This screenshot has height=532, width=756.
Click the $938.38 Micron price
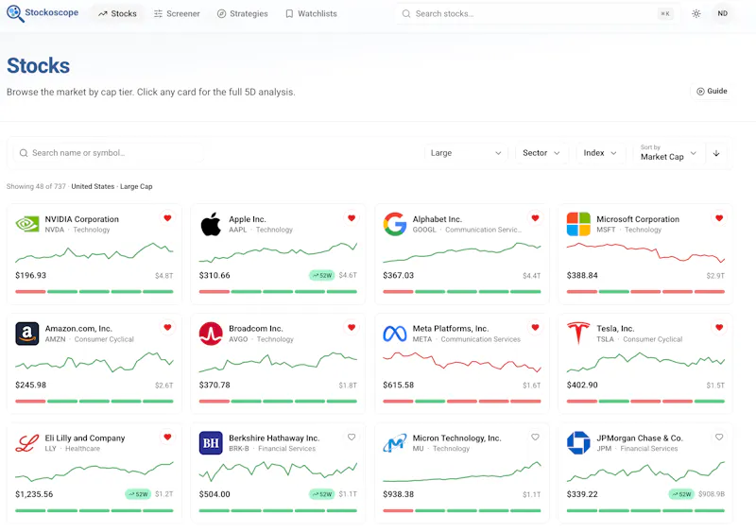[398, 494]
